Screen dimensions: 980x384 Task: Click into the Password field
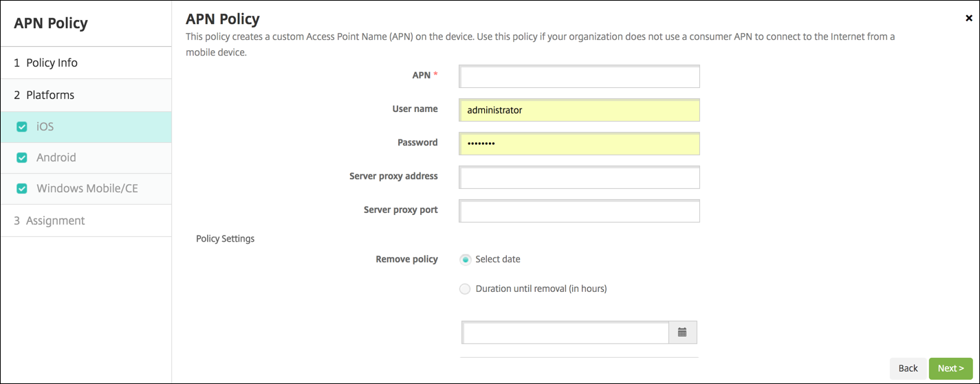(x=579, y=144)
